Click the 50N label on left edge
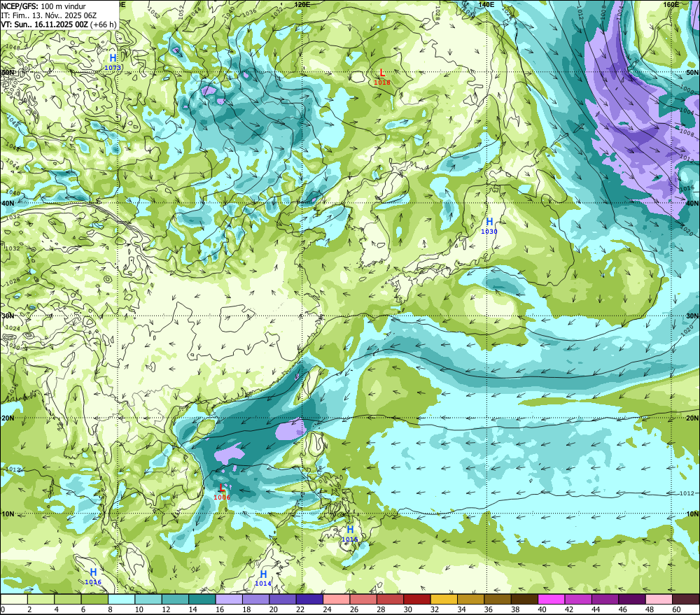Image resolution: width=700 pixels, height=615 pixels. pyautogui.click(x=8, y=73)
